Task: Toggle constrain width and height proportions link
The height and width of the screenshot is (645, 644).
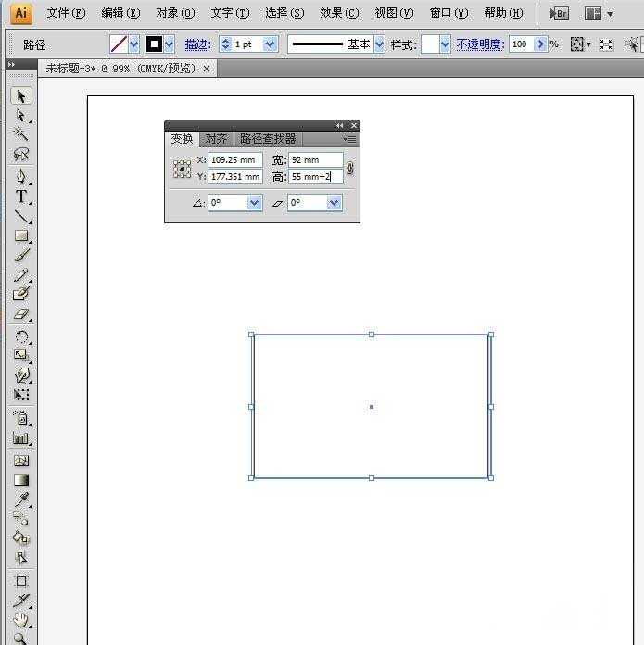Action: (349, 169)
